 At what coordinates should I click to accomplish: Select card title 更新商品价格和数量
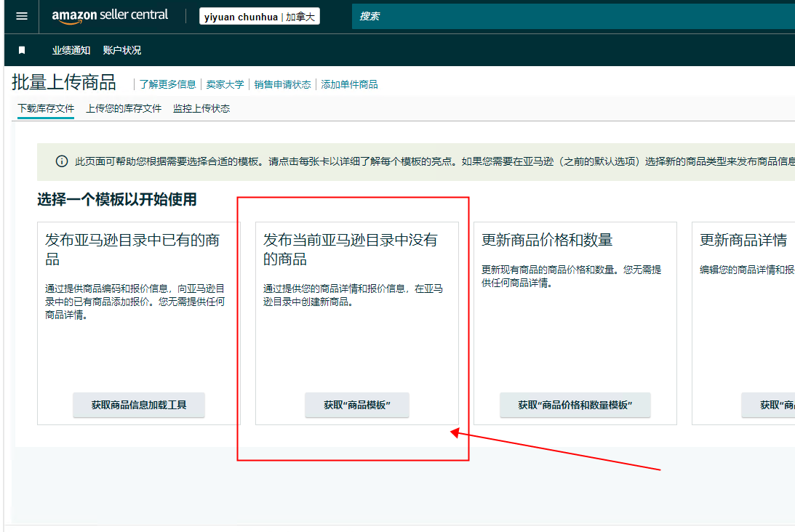547,240
